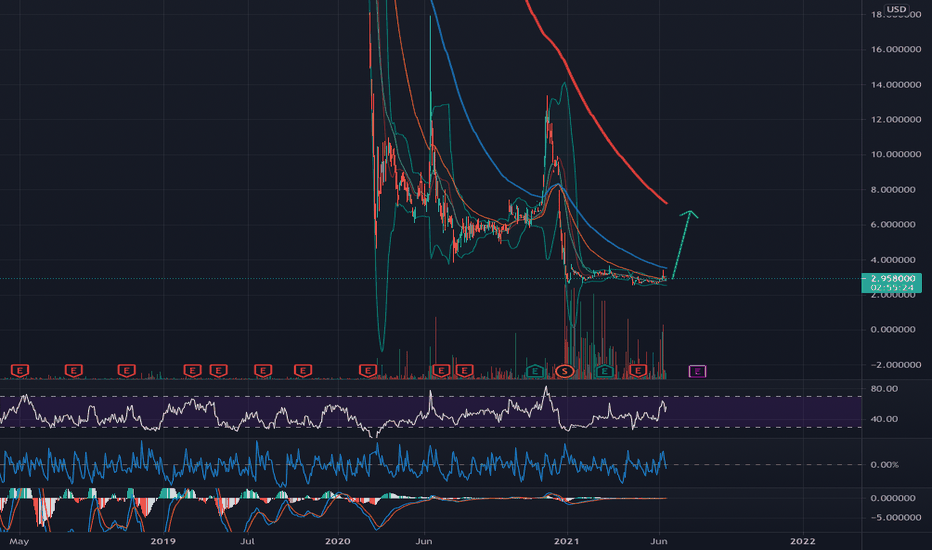Open green earnings marker left of split marker
Screen dimensions: 932x550
[x=535, y=371]
